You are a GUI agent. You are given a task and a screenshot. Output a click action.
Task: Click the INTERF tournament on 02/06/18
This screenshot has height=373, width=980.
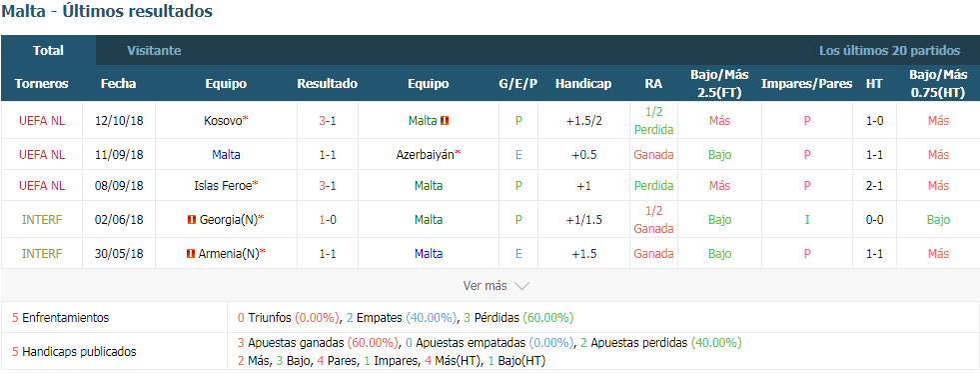click(x=42, y=220)
